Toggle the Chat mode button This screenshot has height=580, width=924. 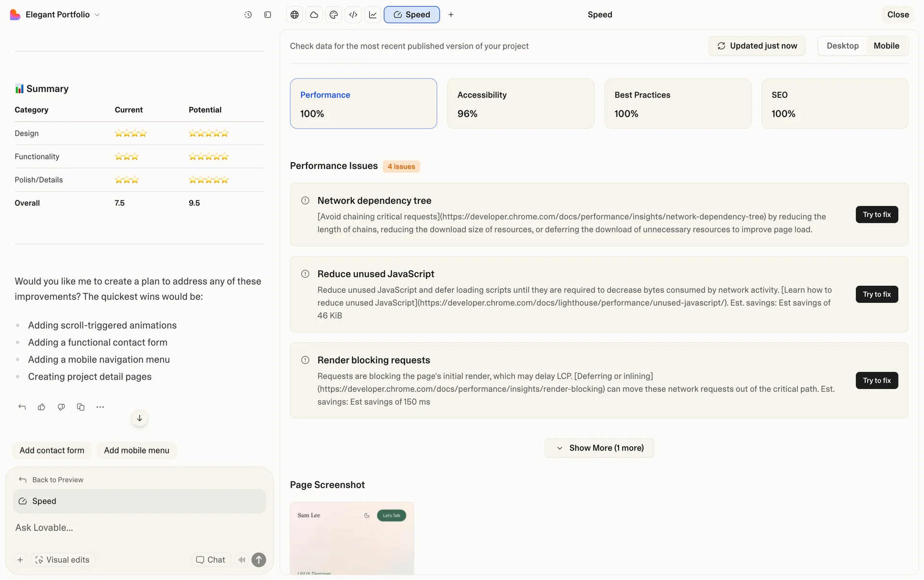[x=211, y=560]
